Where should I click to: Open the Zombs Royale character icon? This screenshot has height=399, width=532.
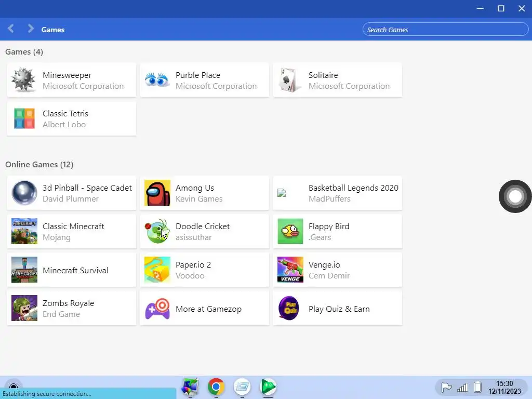(x=24, y=308)
